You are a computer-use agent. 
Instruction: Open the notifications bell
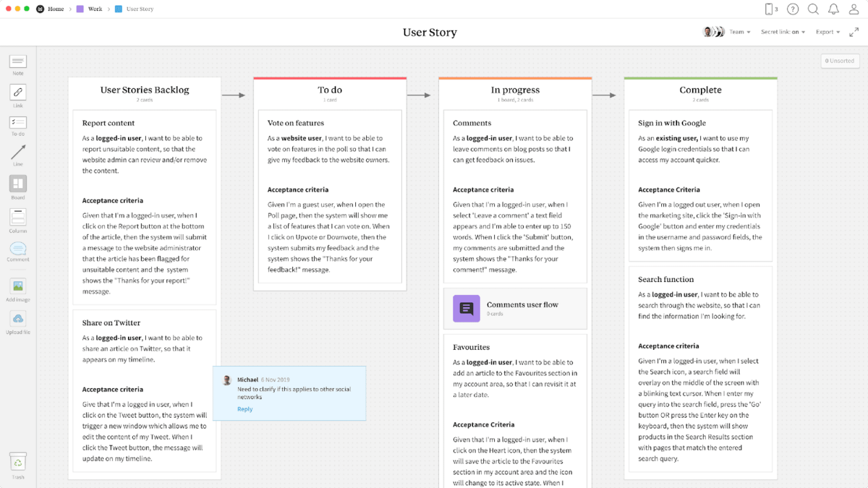tap(833, 9)
